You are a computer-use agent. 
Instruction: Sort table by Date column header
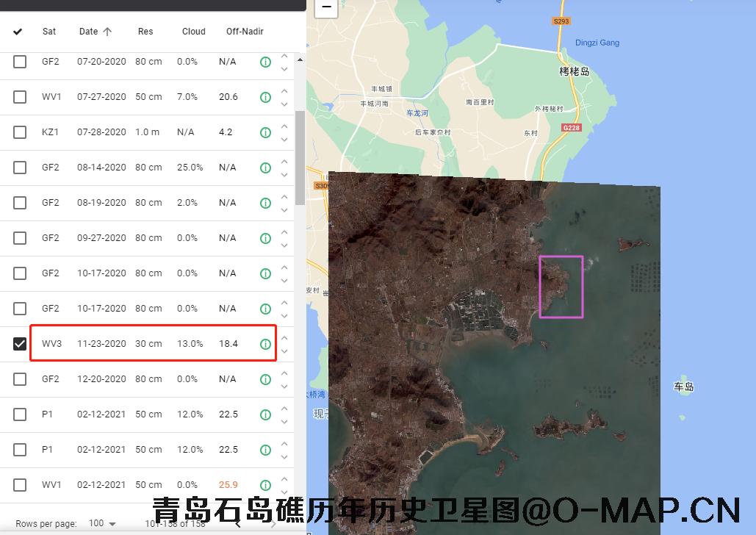click(89, 32)
